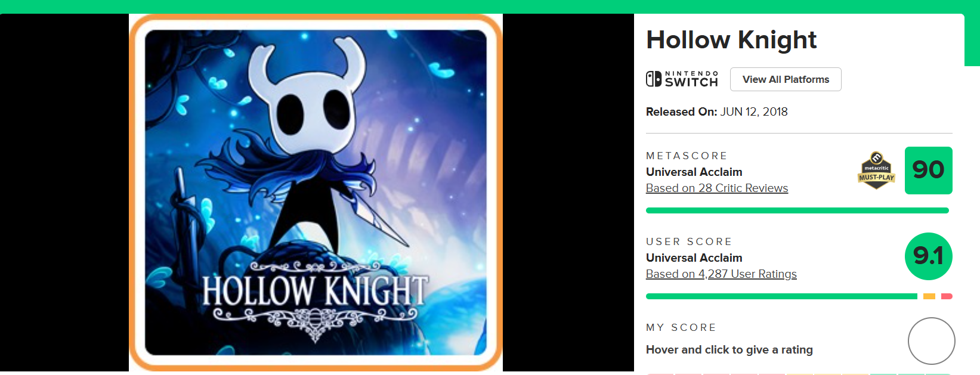
Task: Click the green 90 Metascore box
Action: 928,171
